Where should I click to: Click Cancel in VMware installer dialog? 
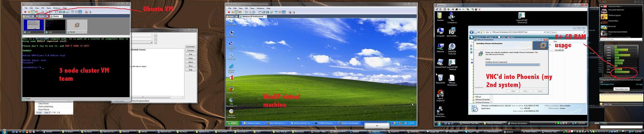[x=540, y=91]
